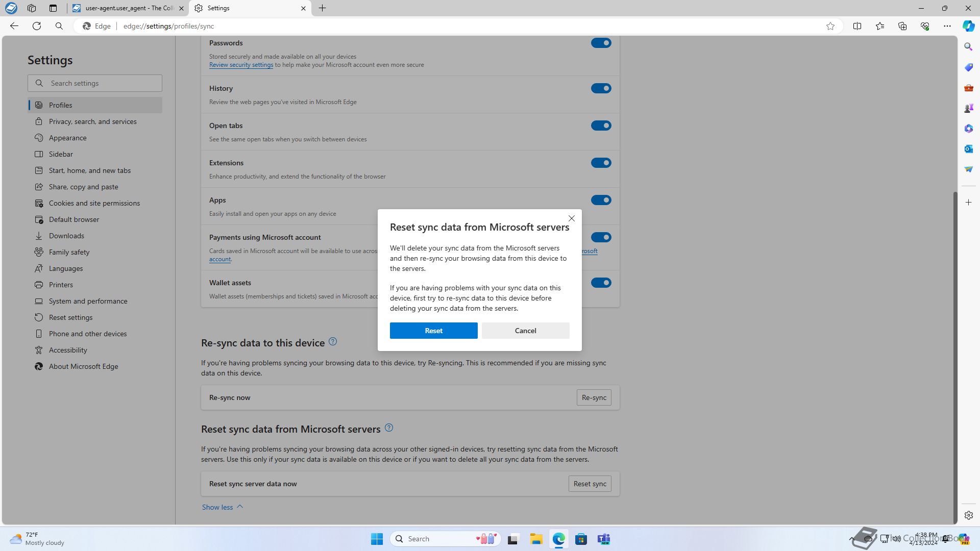Open Privacy, search, and services section
Viewport: 980px width, 551px height.
pyautogui.click(x=95, y=121)
